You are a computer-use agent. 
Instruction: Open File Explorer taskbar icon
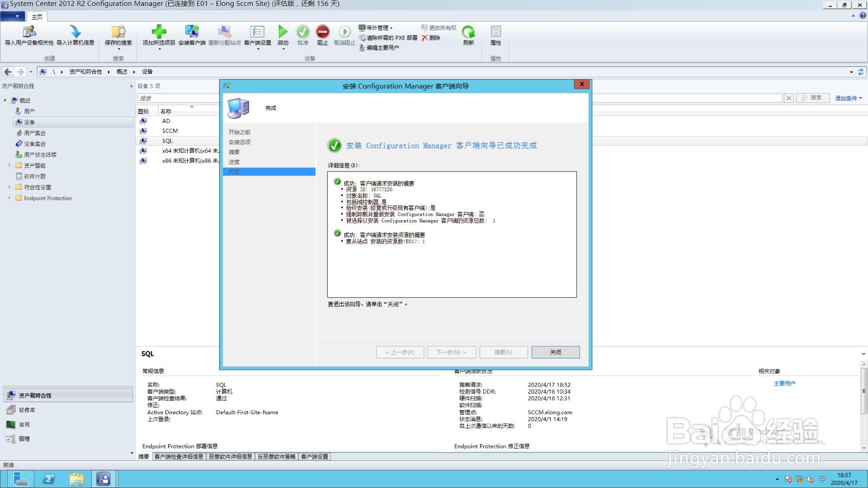pos(76,479)
